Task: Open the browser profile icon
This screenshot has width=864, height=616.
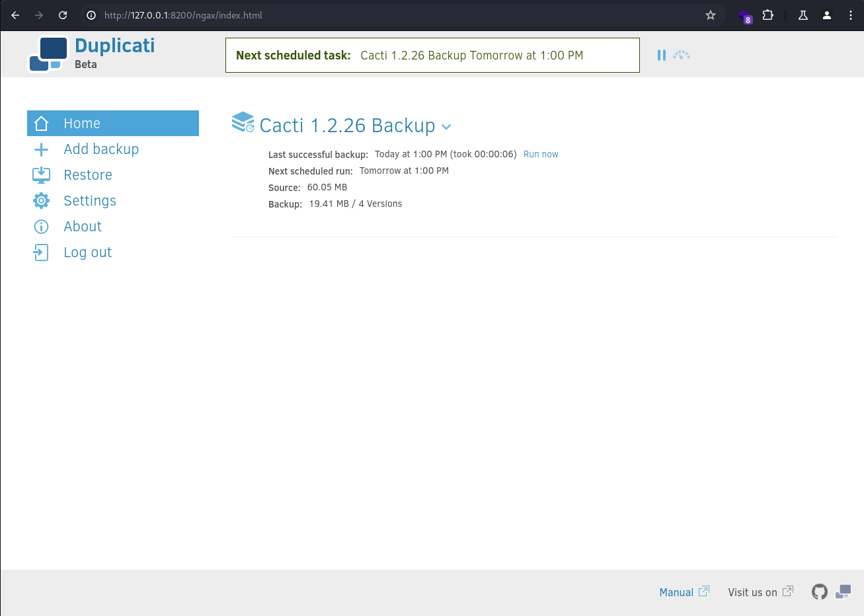Action: point(827,15)
